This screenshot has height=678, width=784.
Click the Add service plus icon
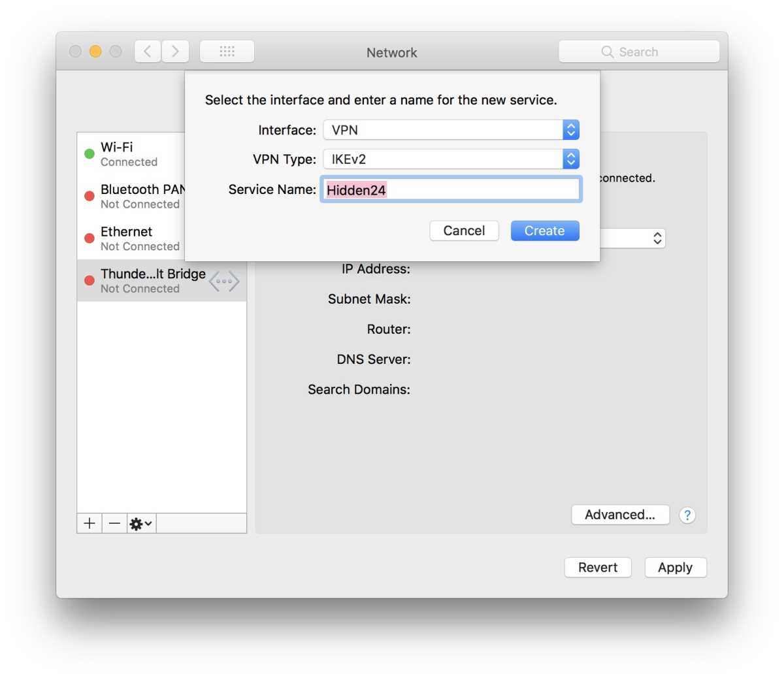(89, 523)
